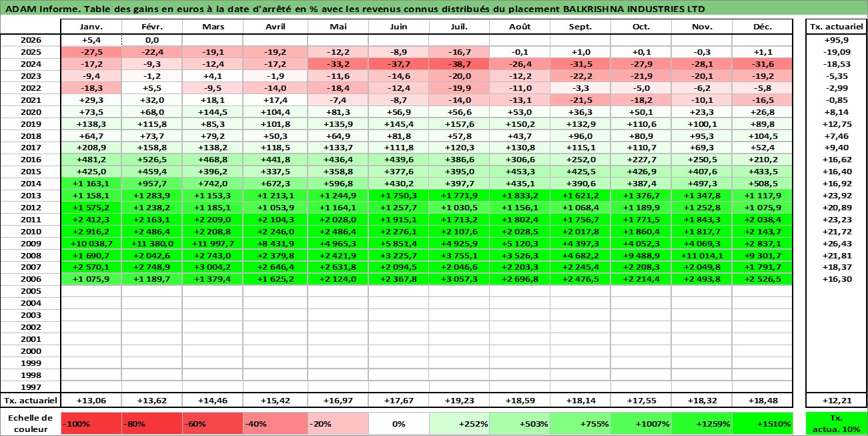The height and width of the screenshot is (436, 868).
Task: Pick the +1510% bright green swatch
Action: (763, 423)
